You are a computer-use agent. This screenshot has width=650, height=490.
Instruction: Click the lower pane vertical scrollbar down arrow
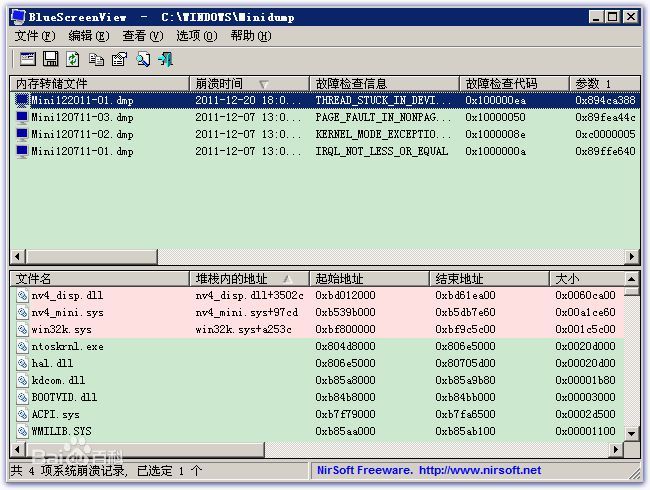632,434
